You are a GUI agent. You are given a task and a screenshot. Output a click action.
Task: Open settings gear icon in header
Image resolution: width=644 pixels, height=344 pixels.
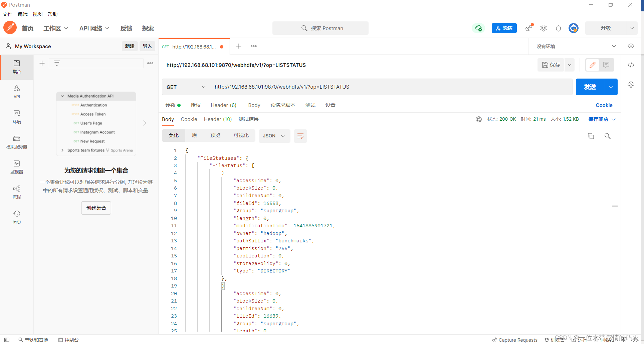pos(543,28)
